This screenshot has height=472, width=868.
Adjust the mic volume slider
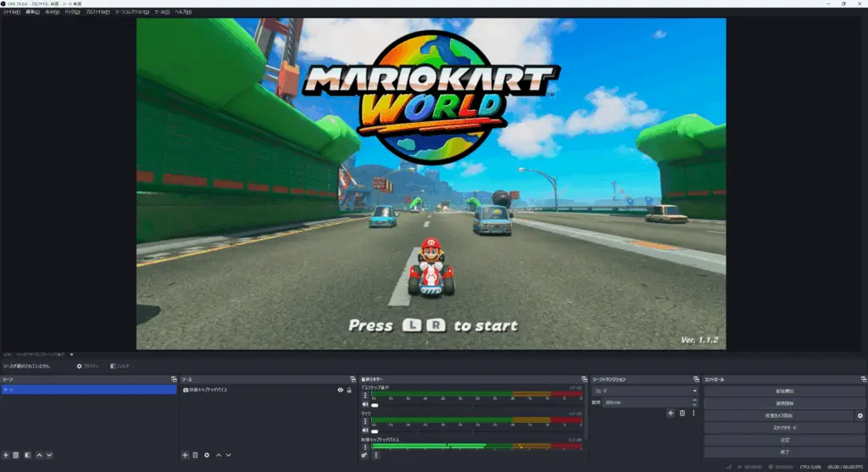point(375,431)
